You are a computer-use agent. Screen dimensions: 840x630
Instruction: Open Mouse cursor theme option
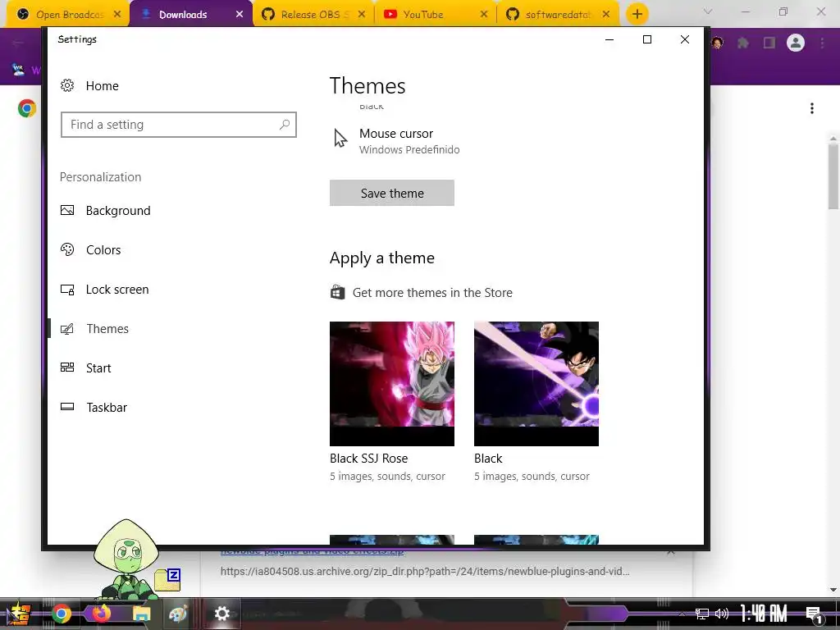tap(397, 141)
